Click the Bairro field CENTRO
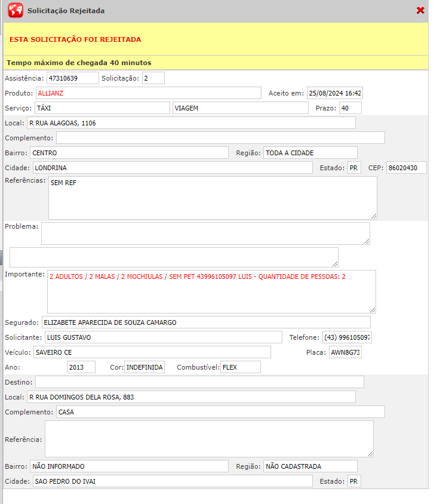 click(x=129, y=153)
